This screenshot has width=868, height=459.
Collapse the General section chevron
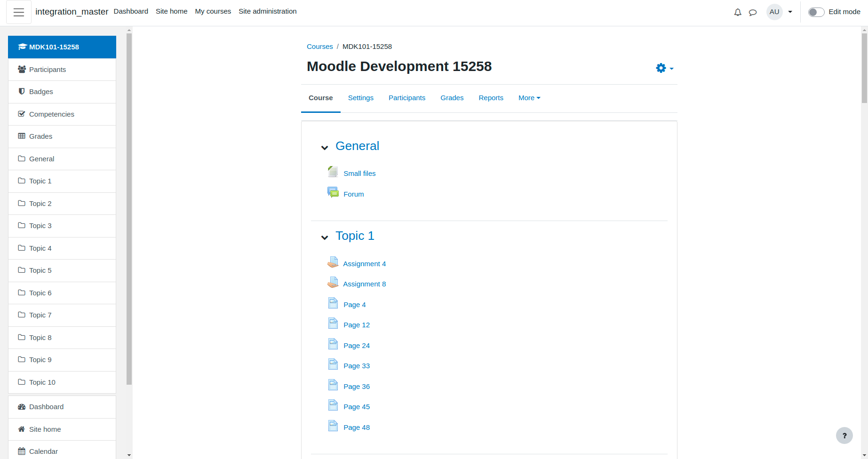(325, 148)
